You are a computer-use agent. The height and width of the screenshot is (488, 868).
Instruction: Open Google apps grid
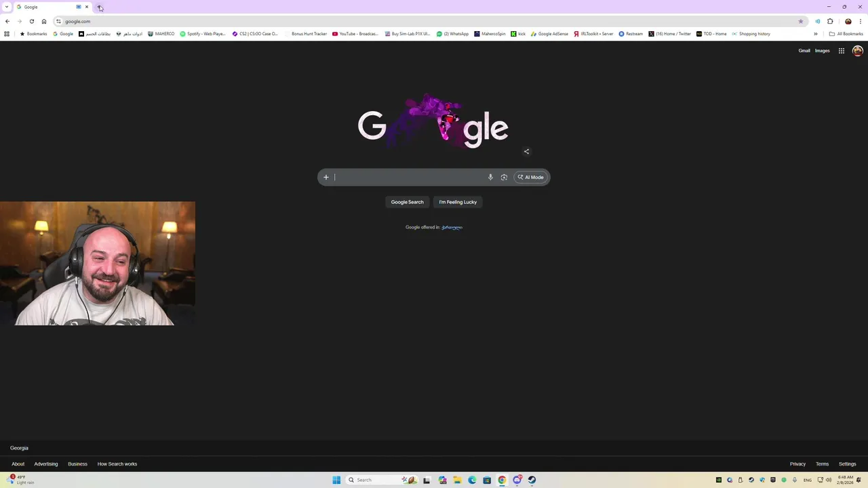(x=842, y=51)
